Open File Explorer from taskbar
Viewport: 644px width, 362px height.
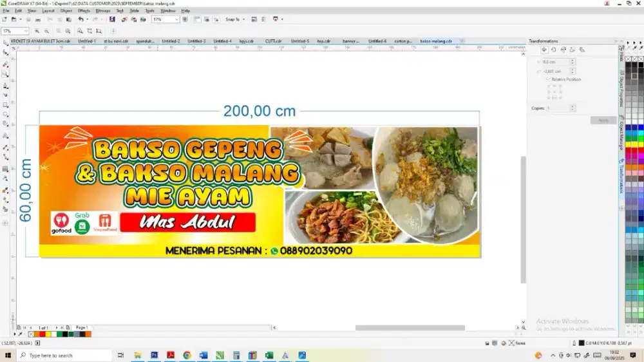point(138,356)
